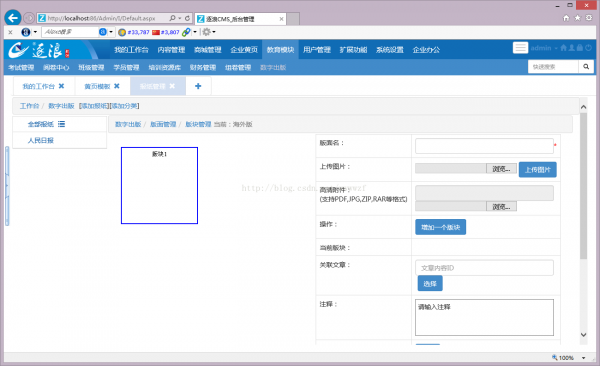
Task: Open 扩展功能 in main menu
Action: coord(353,50)
